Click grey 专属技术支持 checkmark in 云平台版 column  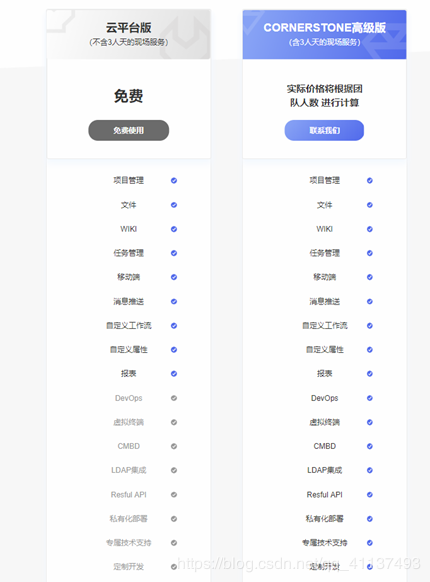click(174, 543)
